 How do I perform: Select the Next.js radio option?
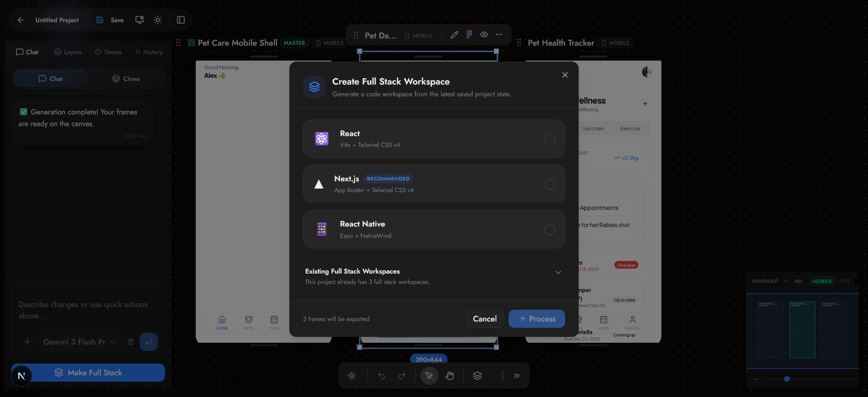click(550, 184)
